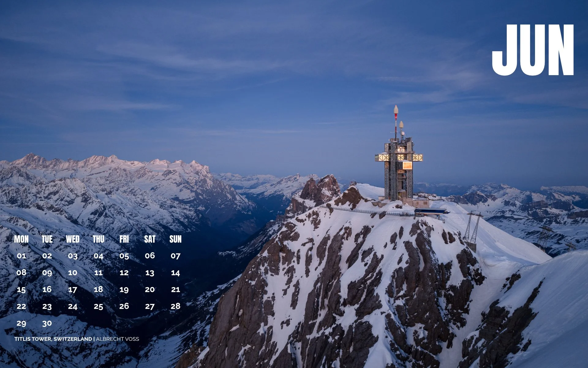588x368 pixels.
Task: Select the TUE column header
Action: click(x=47, y=239)
